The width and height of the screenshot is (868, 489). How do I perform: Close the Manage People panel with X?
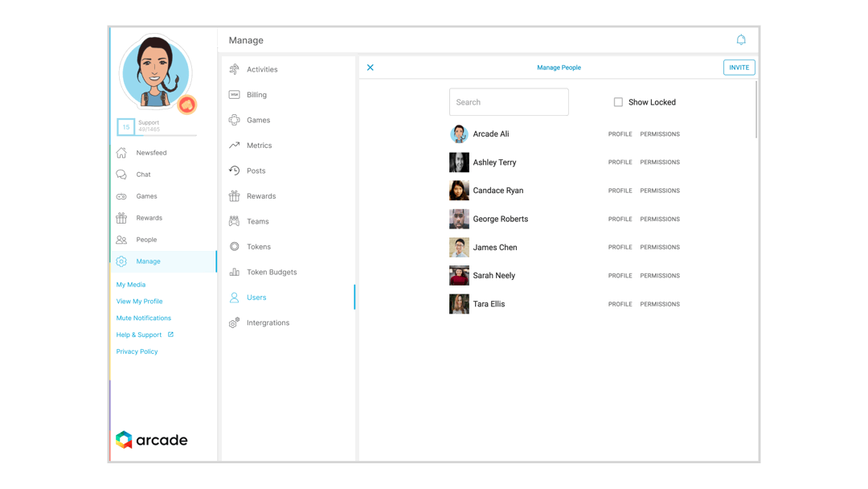[371, 68]
